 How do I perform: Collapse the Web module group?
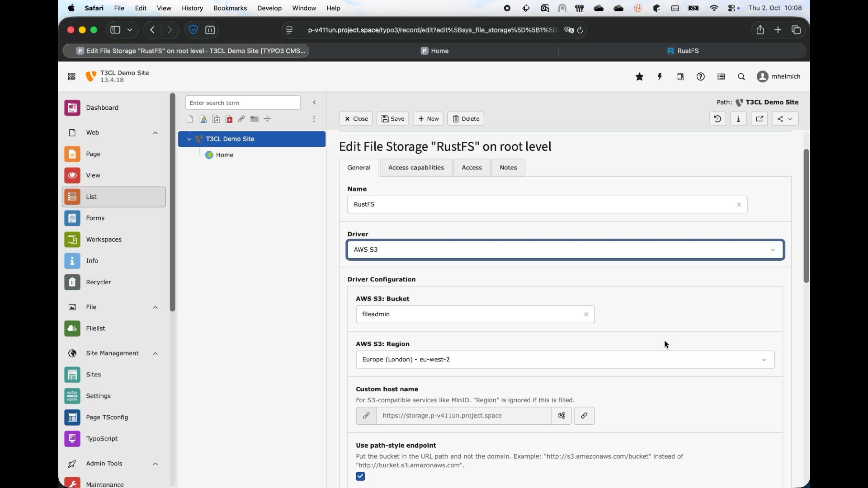(x=155, y=133)
